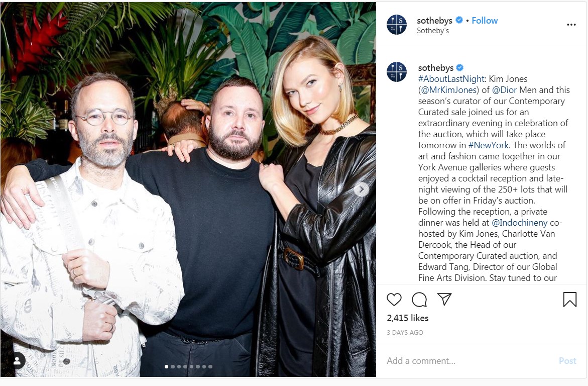Visit the @Indochineny mention
Viewport: 588px width, 386px height.
(x=519, y=223)
